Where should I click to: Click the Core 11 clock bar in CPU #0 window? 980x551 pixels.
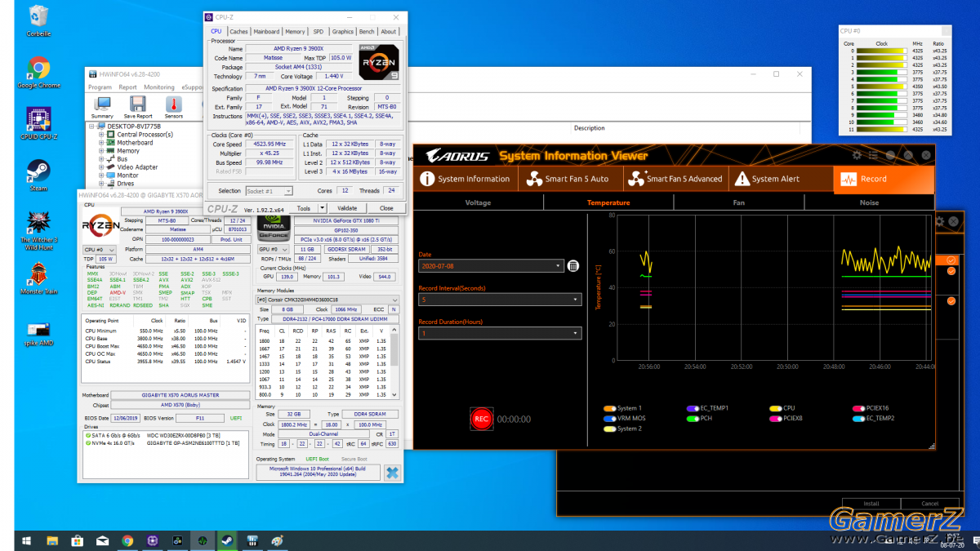(x=882, y=129)
